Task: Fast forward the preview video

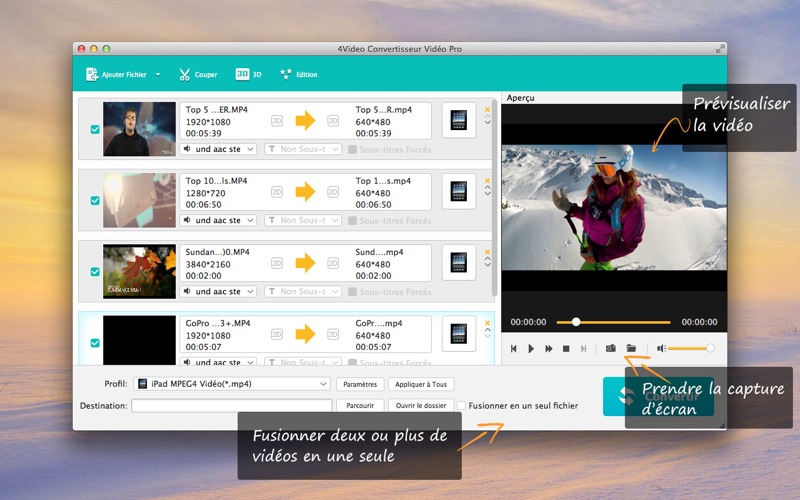Action: (548, 348)
